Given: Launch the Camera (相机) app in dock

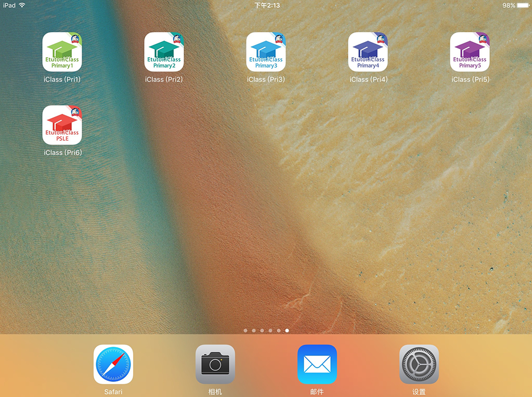Looking at the screenshot, I should pos(215,364).
